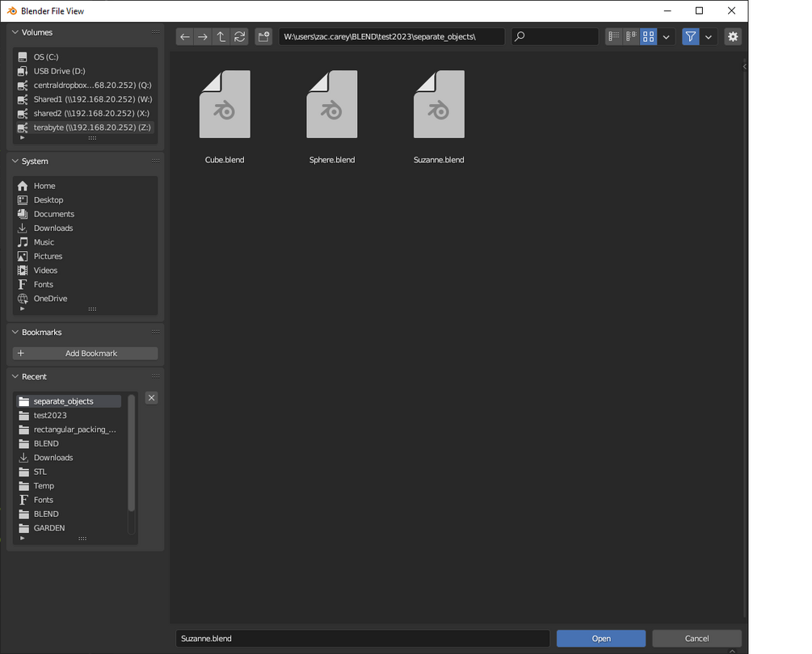Select thumbnails display mode
The image size is (812, 654).
pos(648,36)
